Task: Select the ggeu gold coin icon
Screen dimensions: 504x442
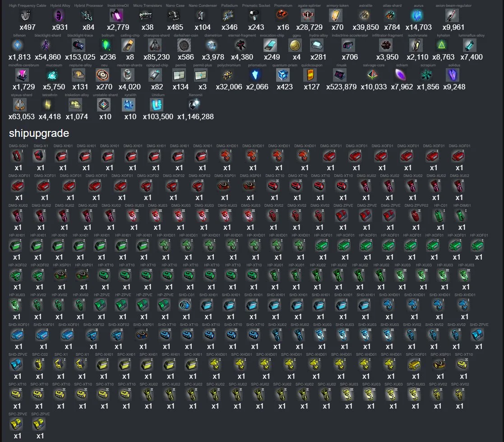Action: coord(296,45)
